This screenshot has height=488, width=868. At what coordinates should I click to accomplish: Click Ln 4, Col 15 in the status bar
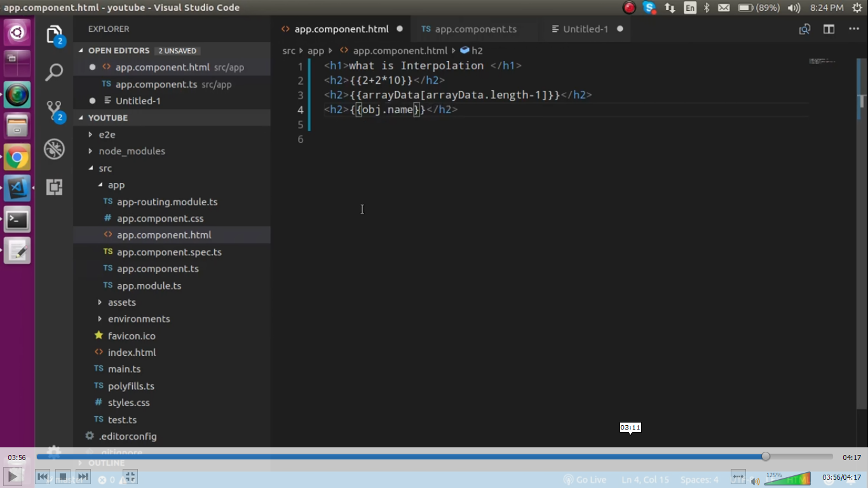[x=645, y=480]
